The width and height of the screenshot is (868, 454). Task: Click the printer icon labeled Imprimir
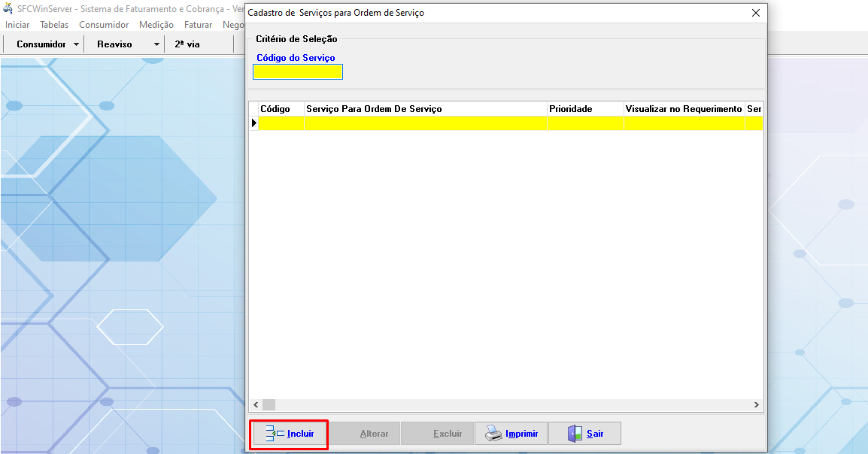point(493,434)
